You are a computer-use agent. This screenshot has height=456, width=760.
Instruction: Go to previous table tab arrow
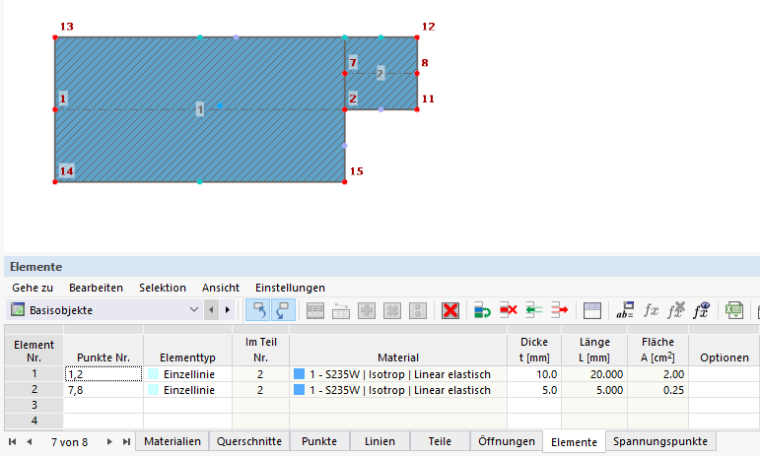pyautogui.click(x=29, y=442)
